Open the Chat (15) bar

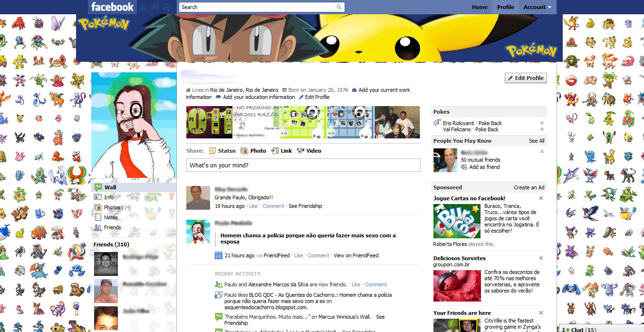pyautogui.click(x=601, y=329)
